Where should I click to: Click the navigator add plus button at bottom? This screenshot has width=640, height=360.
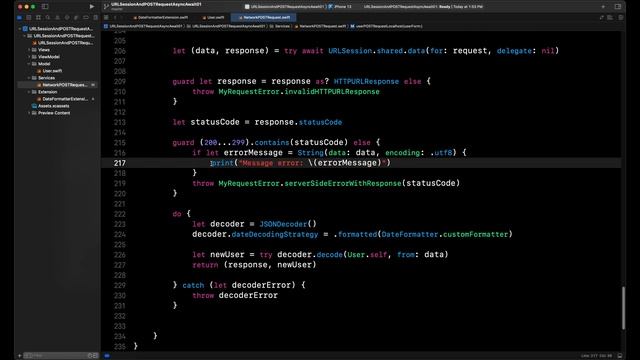tap(19, 356)
